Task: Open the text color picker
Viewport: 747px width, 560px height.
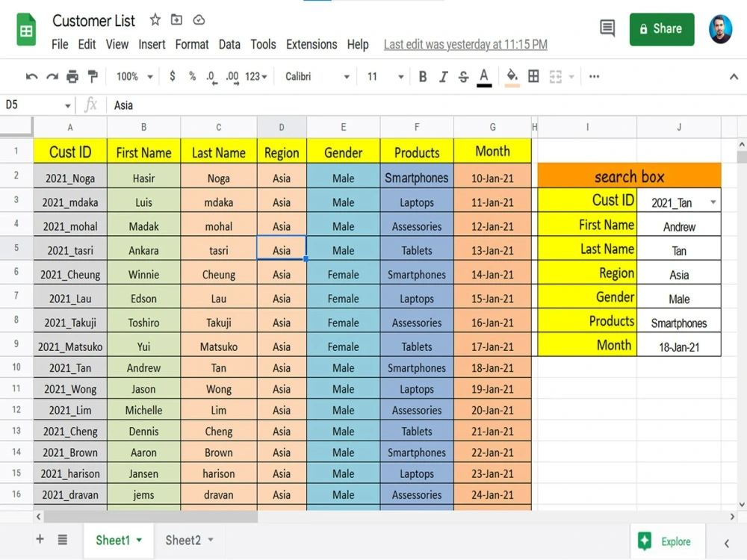Action: pos(484,78)
